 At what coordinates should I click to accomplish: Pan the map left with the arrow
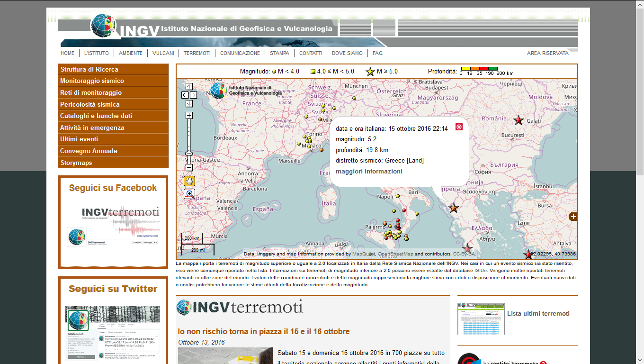(185, 95)
